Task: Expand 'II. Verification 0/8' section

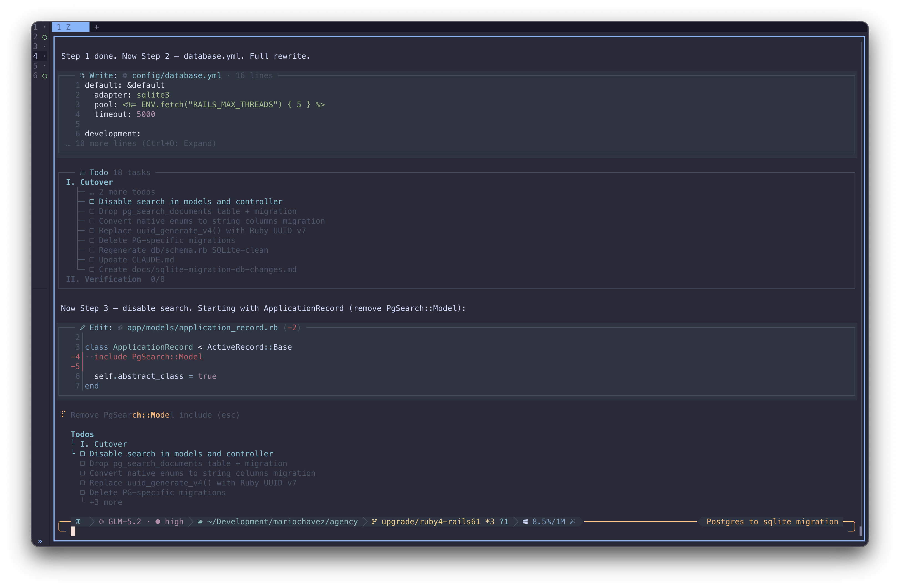Action: point(115,279)
